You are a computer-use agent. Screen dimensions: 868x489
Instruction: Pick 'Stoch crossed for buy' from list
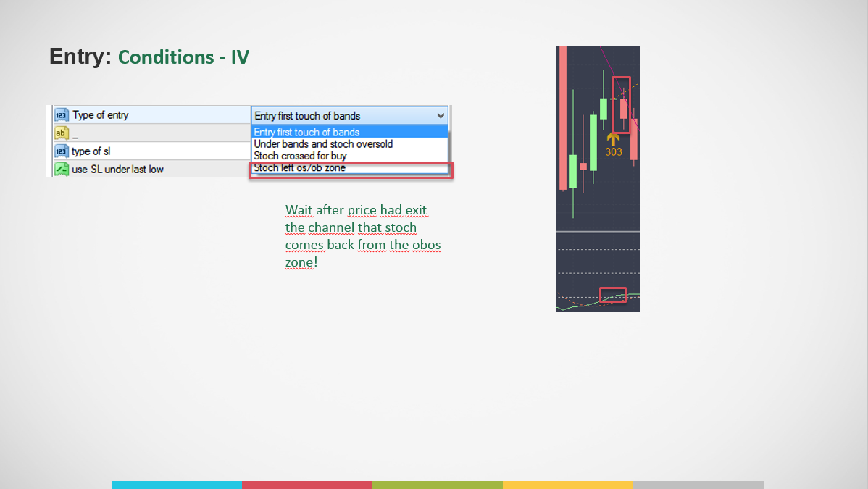tap(300, 156)
